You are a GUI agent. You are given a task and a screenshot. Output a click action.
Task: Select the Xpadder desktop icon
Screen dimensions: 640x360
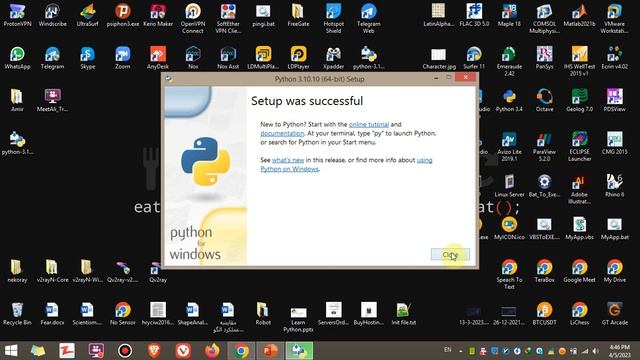point(333,58)
